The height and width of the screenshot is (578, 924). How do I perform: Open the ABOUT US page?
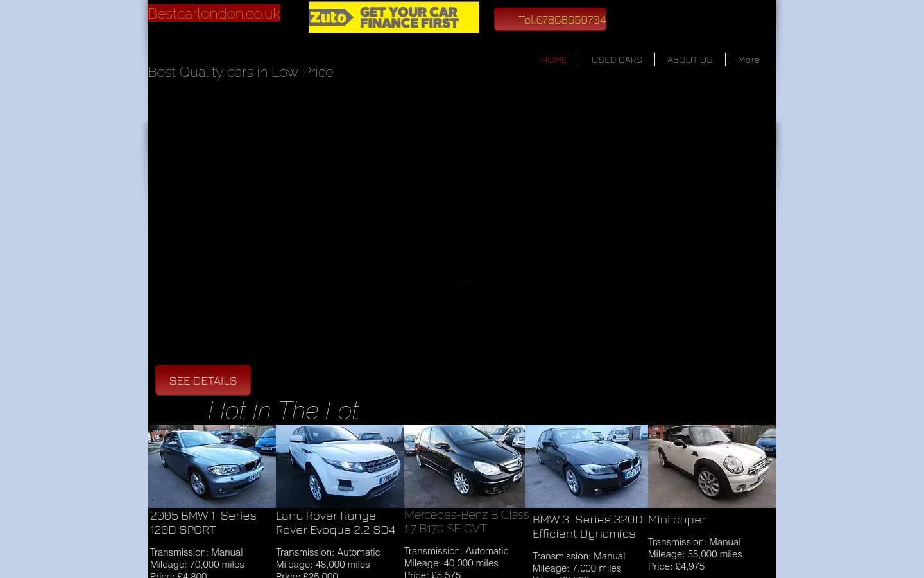coord(690,60)
